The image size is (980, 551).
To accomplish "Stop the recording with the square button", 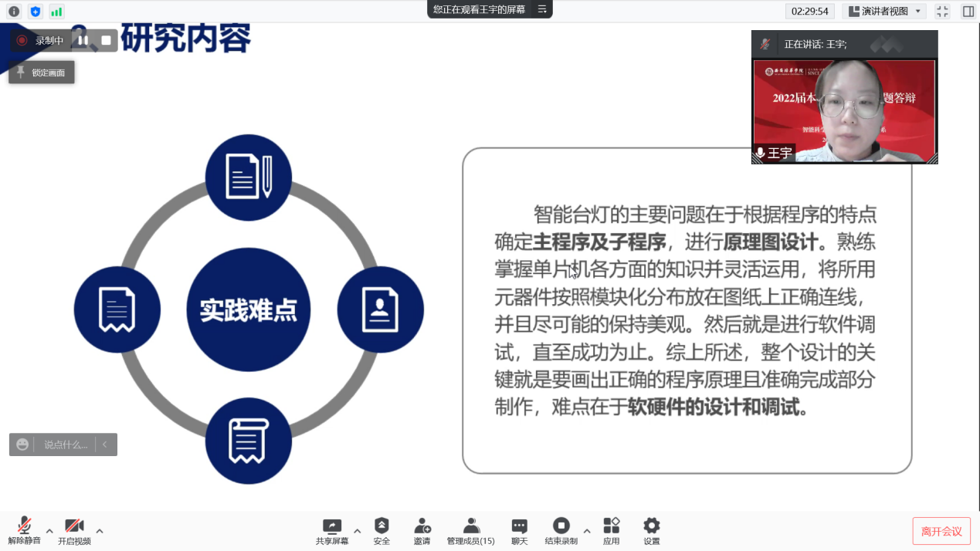I will 107,41.
